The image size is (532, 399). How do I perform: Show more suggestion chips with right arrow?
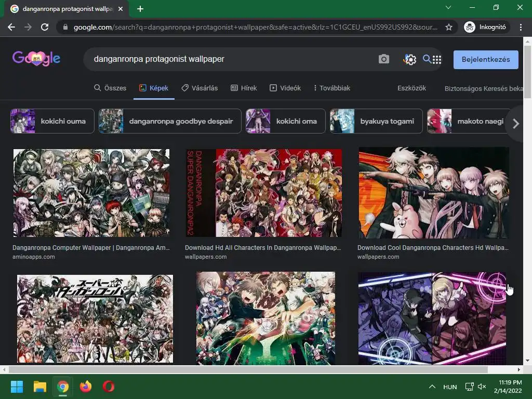(x=516, y=124)
